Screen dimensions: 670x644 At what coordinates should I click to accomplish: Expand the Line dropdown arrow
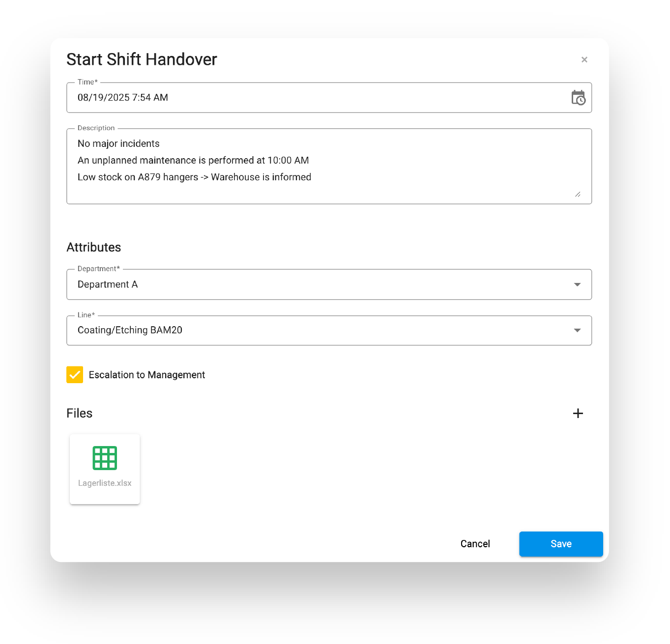(577, 330)
